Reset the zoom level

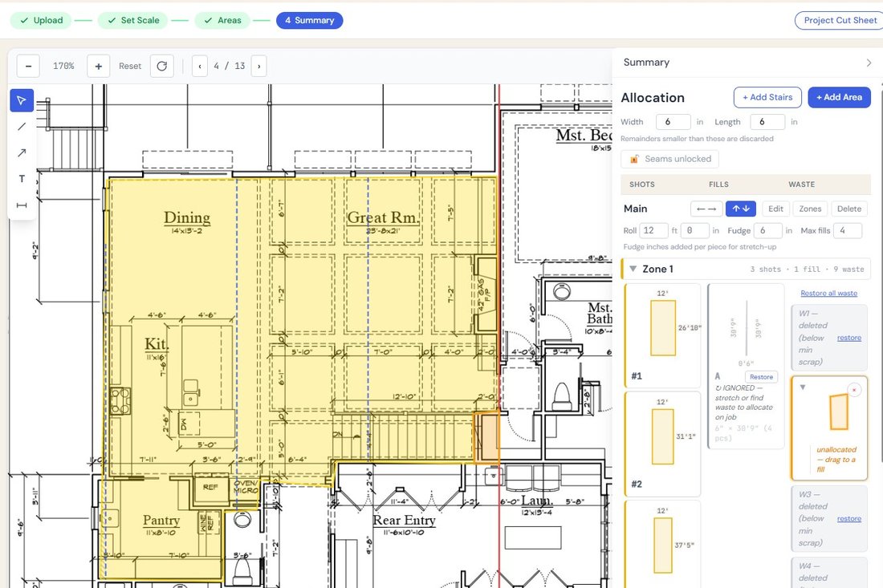point(130,67)
